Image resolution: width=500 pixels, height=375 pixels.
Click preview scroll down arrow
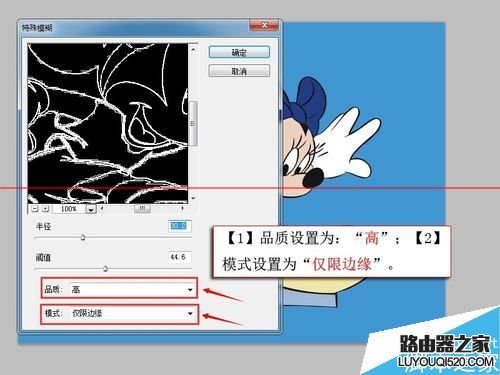(193, 198)
